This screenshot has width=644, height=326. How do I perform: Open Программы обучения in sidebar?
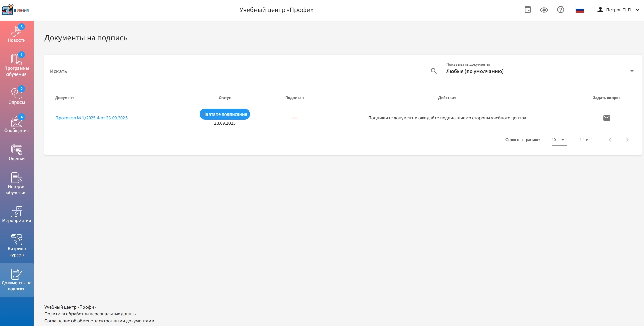[x=16, y=65]
